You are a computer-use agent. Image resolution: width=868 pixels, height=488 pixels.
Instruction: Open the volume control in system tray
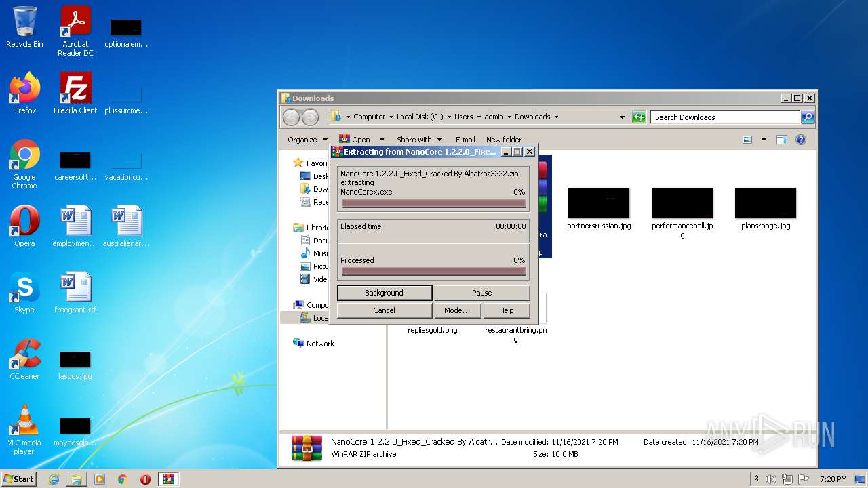[x=771, y=479]
